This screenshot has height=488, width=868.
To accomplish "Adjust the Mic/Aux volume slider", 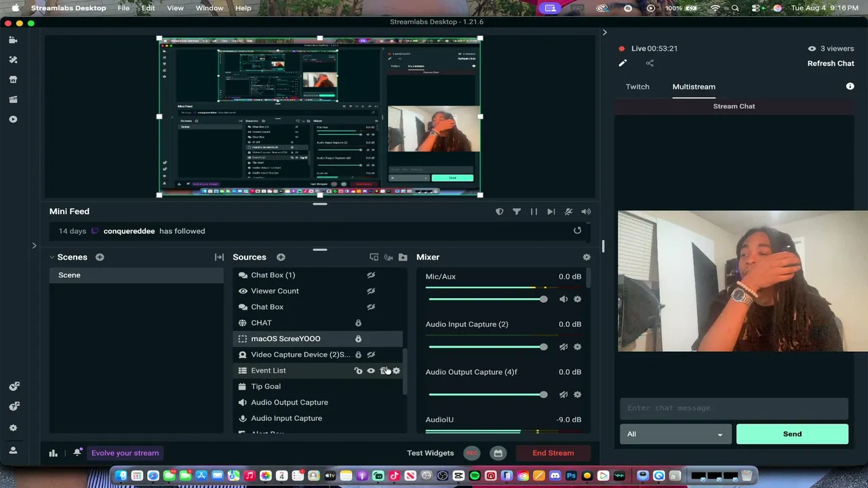I will click(x=486, y=299).
